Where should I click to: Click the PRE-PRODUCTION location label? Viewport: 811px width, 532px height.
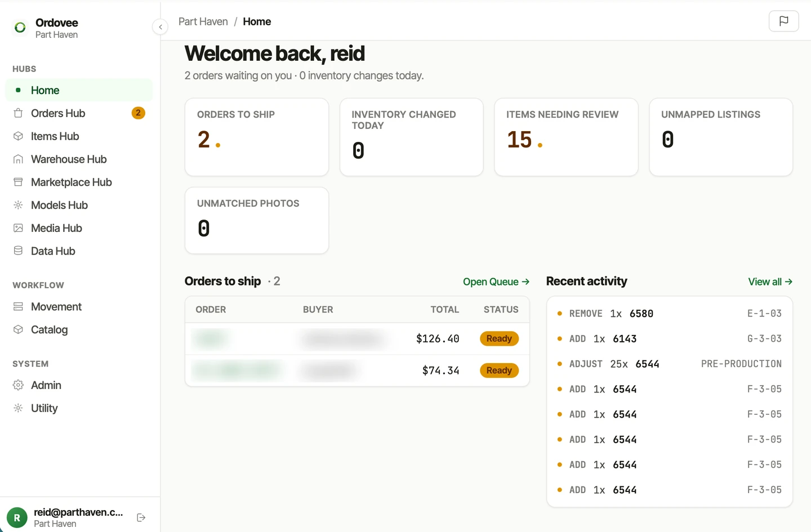click(x=741, y=364)
